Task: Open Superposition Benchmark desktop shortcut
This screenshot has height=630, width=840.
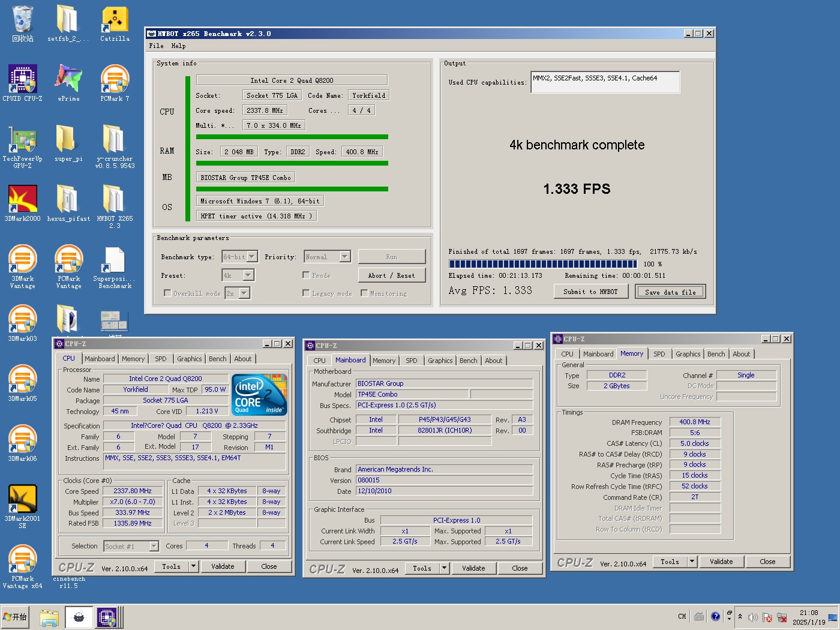Action: (x=115, y=267)
